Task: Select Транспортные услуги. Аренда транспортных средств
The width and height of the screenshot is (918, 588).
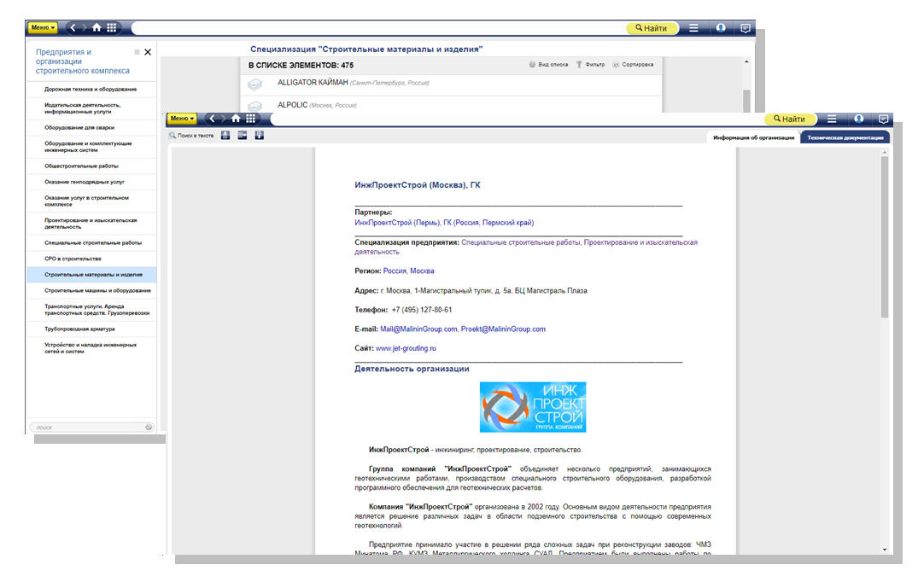Action: [x=92, y=310]
